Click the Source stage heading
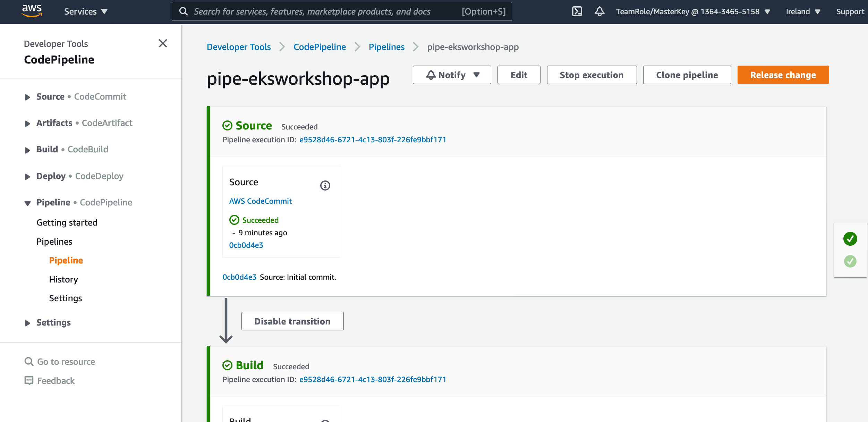The image size is (868, 422). tap(254, 126)
